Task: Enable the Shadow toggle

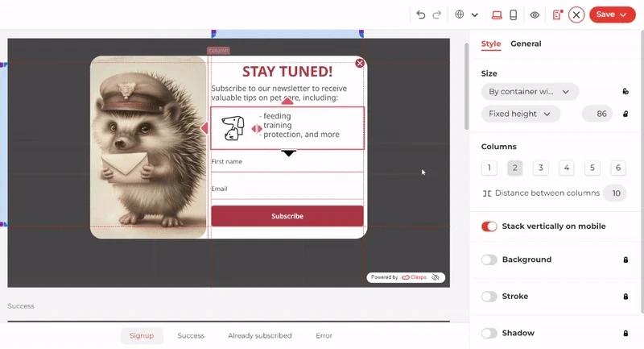Action: pyautogui.click(x=489, y=334)
